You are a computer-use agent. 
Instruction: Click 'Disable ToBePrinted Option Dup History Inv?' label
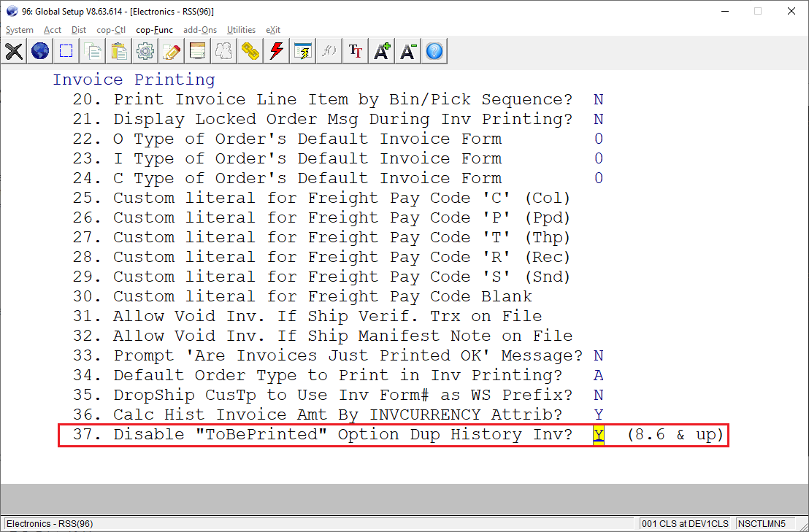(343, 434)
